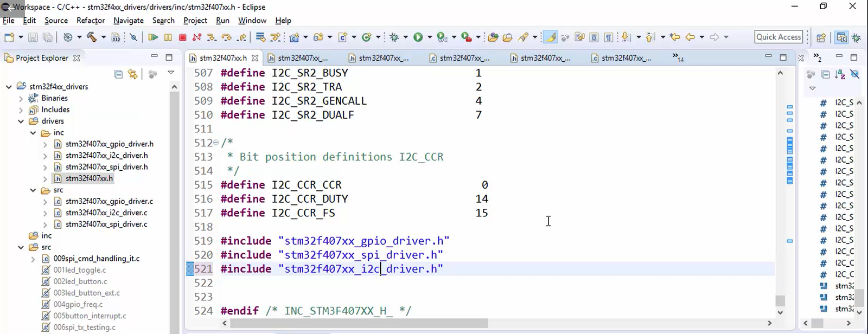Click the Save toolbar icon
868x334 pixels.
tap(33, 37)
